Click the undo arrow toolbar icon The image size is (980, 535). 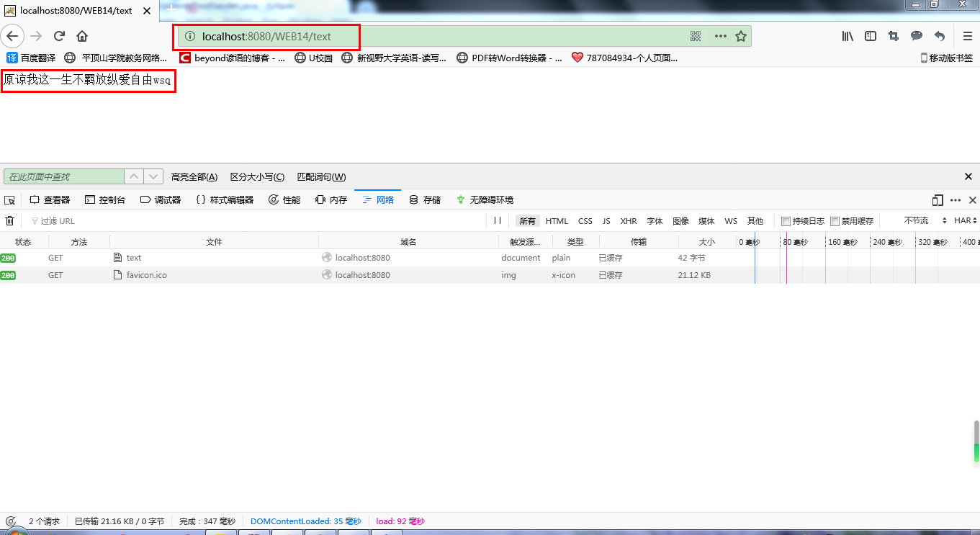940,36
